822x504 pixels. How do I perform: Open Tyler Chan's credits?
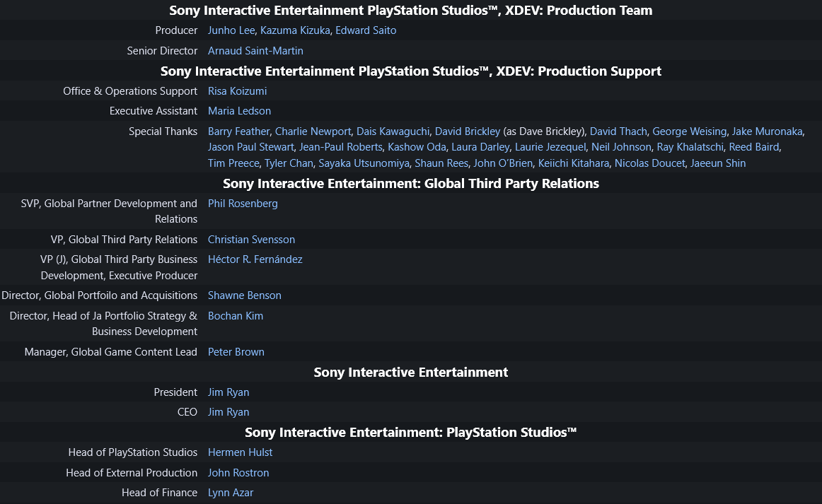[x=289, y=163]
